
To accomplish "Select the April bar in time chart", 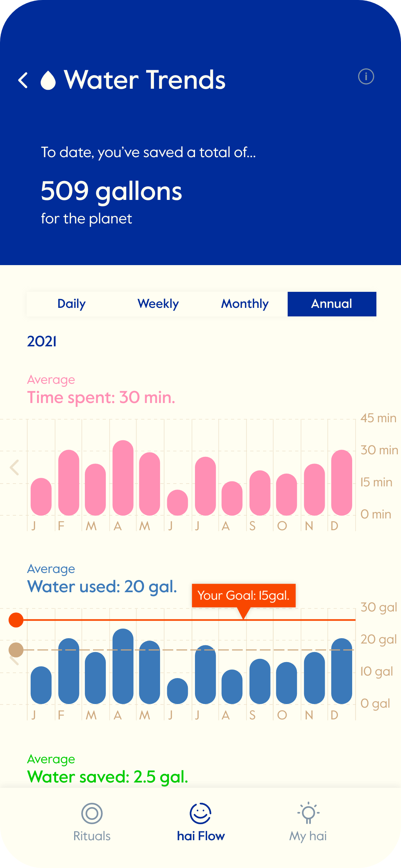I will pos(123,477).
